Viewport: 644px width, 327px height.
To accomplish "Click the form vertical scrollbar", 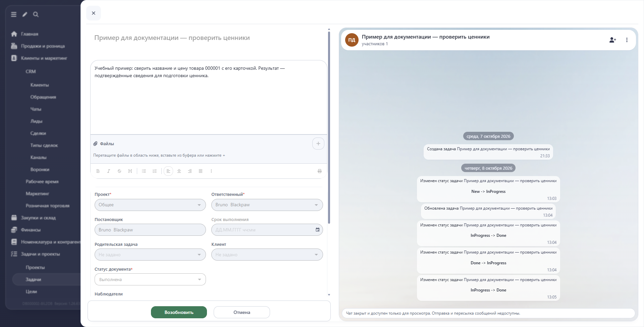I will tap(329, 127).
